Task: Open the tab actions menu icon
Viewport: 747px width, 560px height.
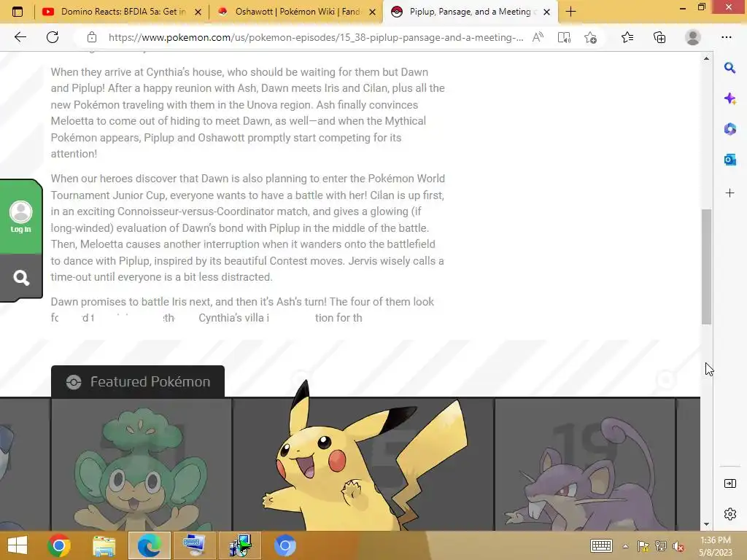Action: (18, 12)
